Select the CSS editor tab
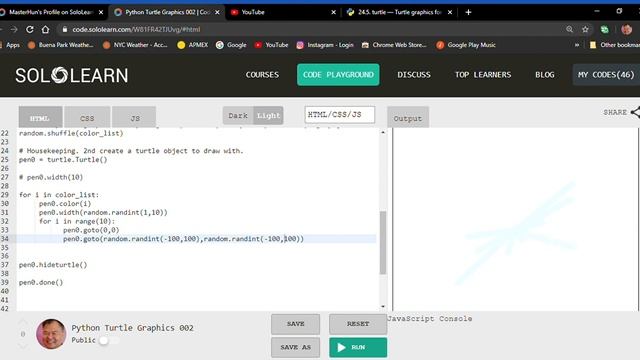This screenshot has height=360, width=640. pyautogui.click(x=87, y=118)
